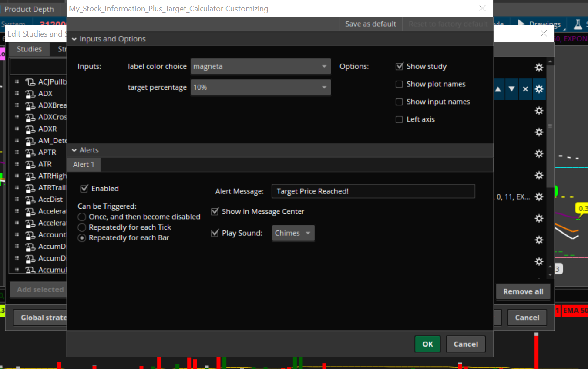The image size is (588, 369).
Task: Open the Chimes sound dropdown
Action: (x=293, y=233)
